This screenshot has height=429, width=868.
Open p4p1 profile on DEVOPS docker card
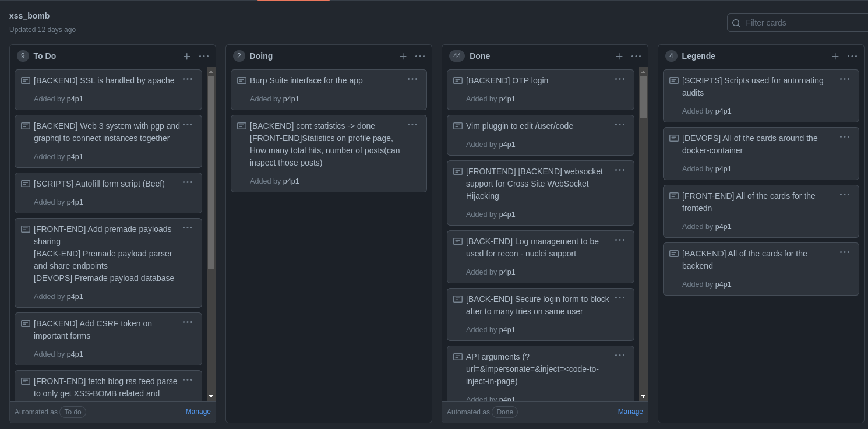coord(723,169)
